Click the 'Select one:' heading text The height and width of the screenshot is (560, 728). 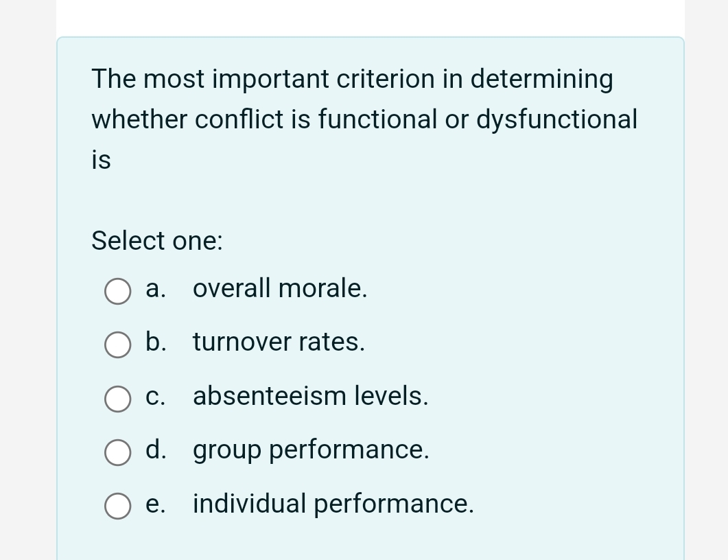click(156, 242)
